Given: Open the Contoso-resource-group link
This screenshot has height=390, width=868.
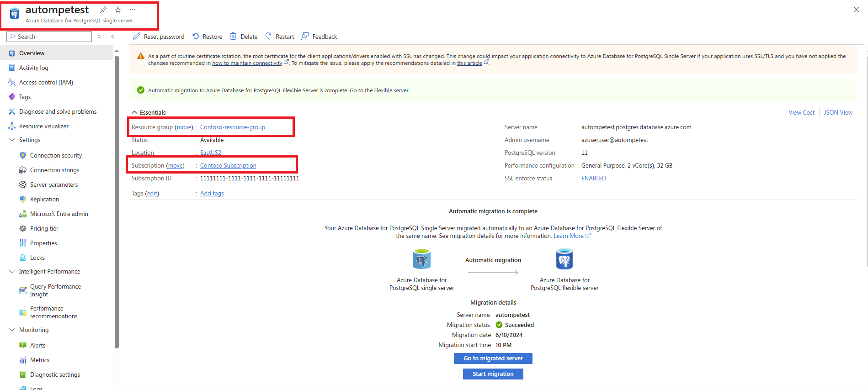Looking at the screenshot, I should click(x=233, y=127).
